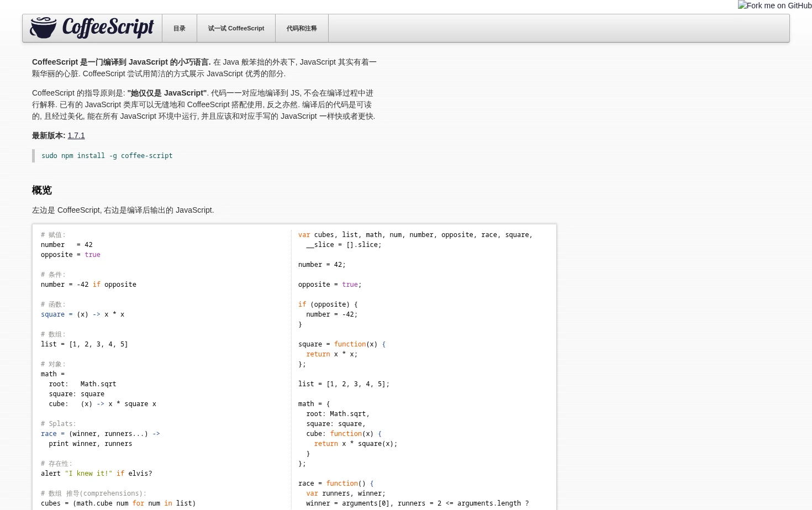Click the "# 对象:" comment line

point(53,364)
